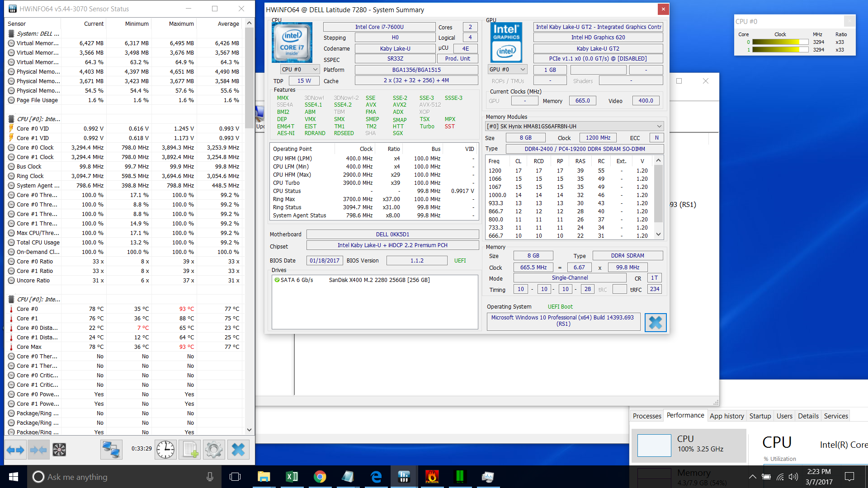Click the Cortana microphone icon

point(210,477)
